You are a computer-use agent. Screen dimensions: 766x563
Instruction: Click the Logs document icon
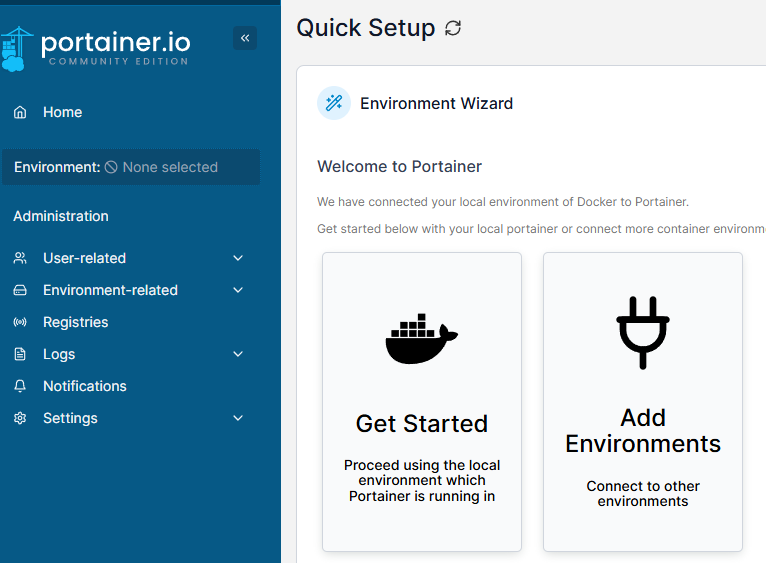tap(20, 354)
